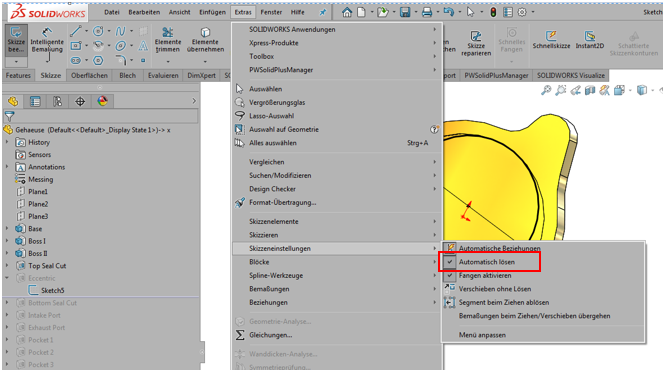Switch to the Oberflächen tab
Screen dimensions: 663x370
pos(89,75)
